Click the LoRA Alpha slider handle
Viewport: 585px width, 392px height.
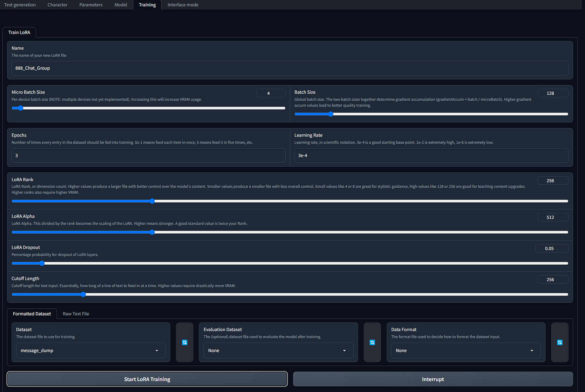point(152,232)
